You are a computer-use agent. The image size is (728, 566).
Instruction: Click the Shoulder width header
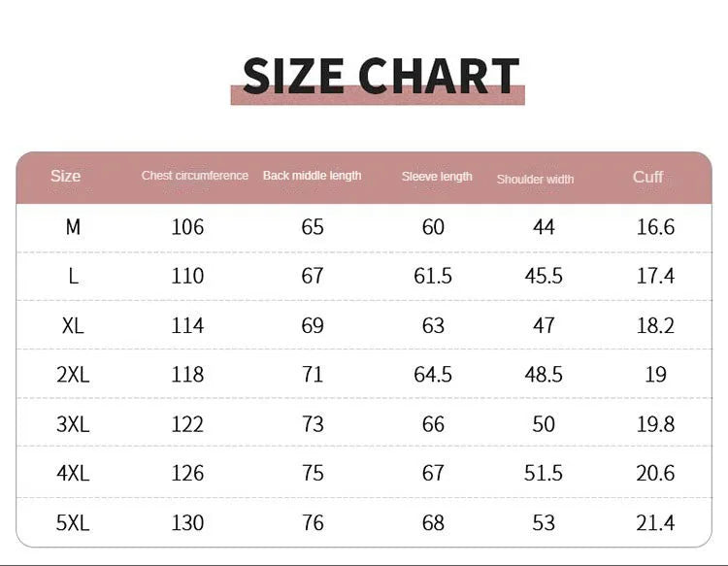(535, 180)
